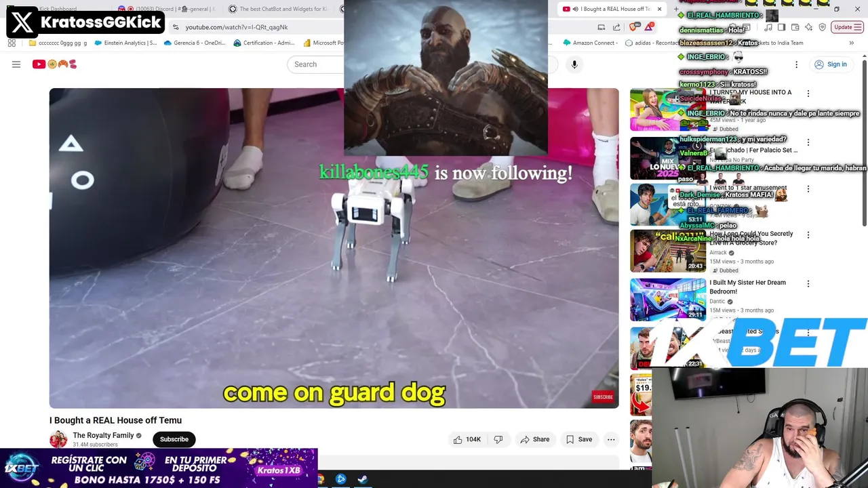The image size is (868, 488).
Task: Switch to 'The best ChatBot and Widgets' tab
Action: 281,9
